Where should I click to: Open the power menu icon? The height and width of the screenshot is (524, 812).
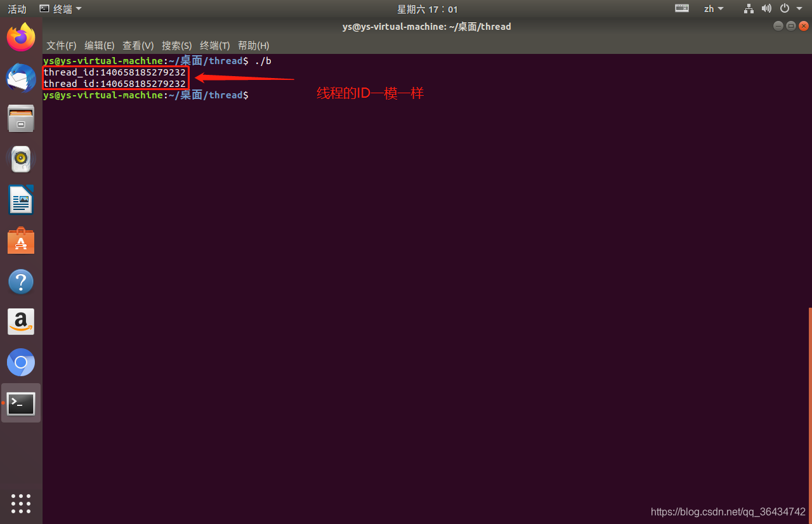click(x=784, y=9)
